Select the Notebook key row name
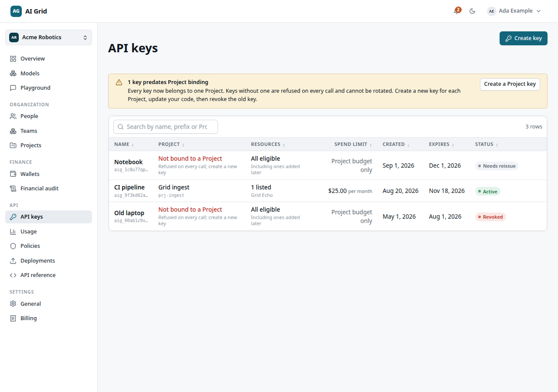558x392 pixels. click(128, 162)
